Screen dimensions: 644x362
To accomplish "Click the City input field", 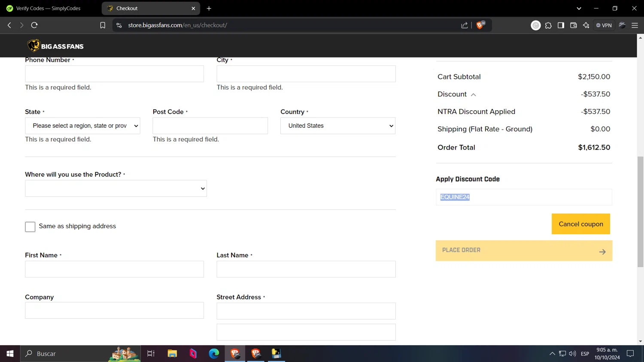I will click(x=306, y=74).
